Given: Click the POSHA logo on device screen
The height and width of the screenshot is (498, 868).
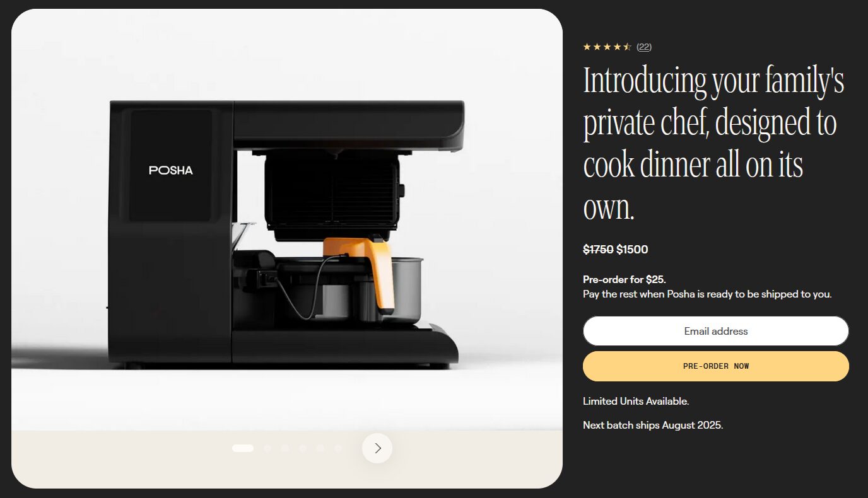Looking at the screenshot, I should 171,170.
